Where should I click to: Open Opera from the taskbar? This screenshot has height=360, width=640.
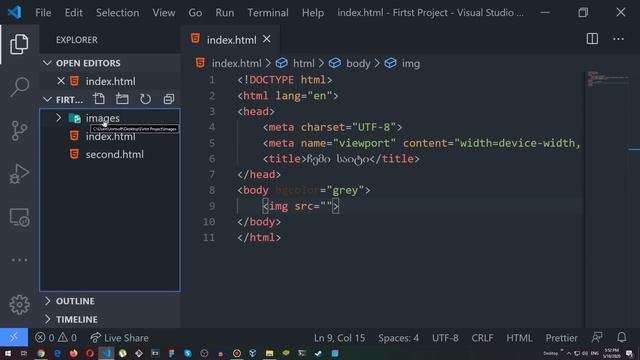[90, 353]
